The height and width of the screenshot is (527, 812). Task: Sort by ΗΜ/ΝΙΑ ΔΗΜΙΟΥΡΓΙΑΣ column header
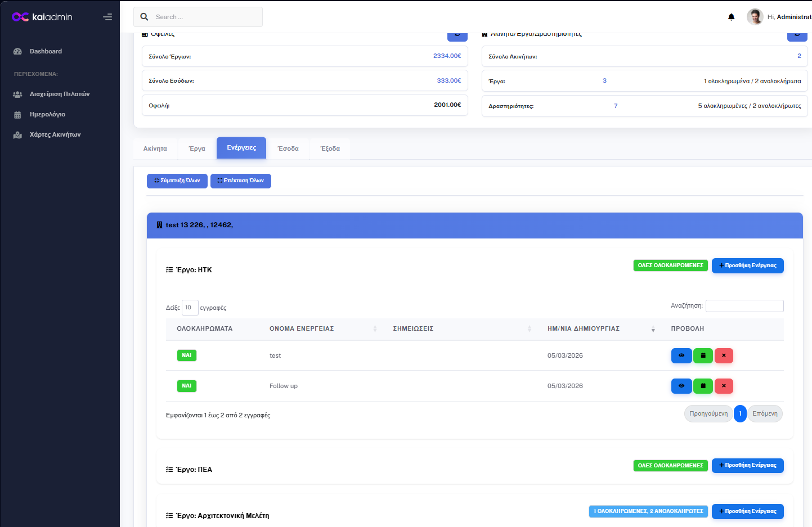coord(584,328)
